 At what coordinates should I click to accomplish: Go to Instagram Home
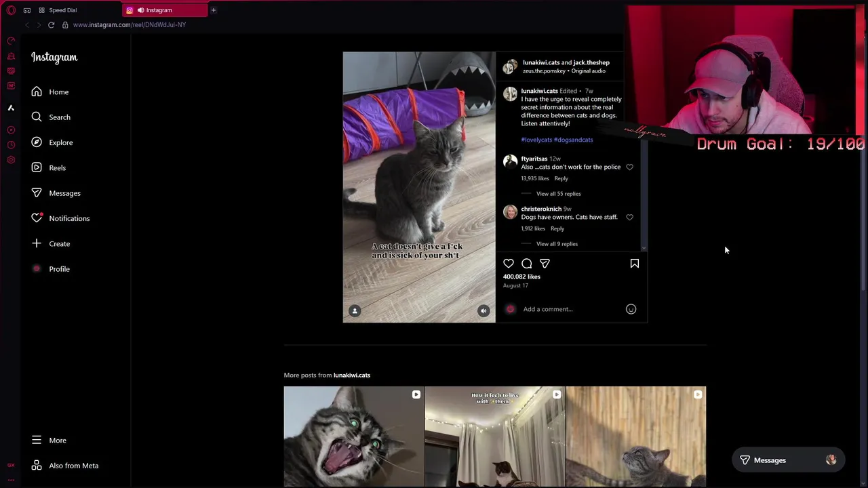coord(50,91)
